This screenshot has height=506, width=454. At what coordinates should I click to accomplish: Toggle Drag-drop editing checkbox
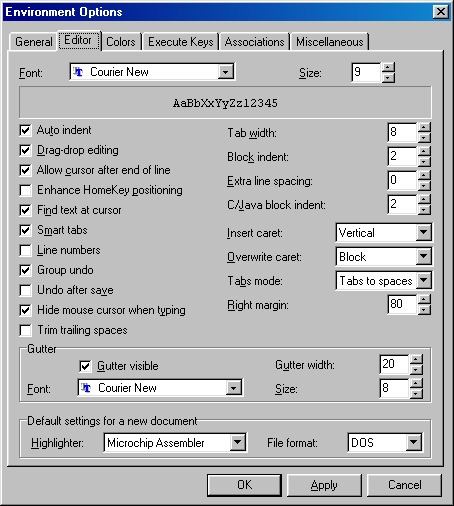[x=25, y=150]
